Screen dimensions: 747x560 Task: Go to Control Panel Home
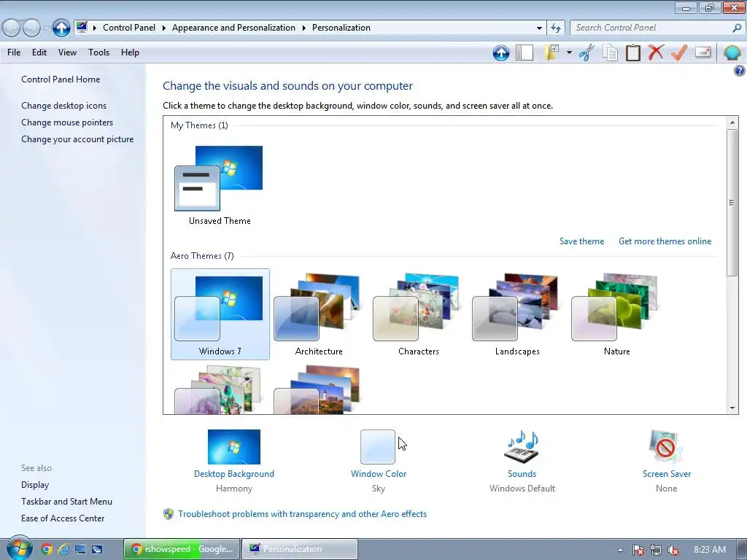click(x=61, y=79)
